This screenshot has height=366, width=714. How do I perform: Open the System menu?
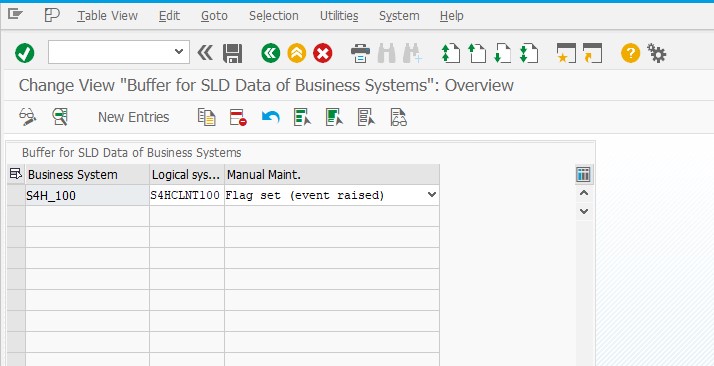point(399,16)
